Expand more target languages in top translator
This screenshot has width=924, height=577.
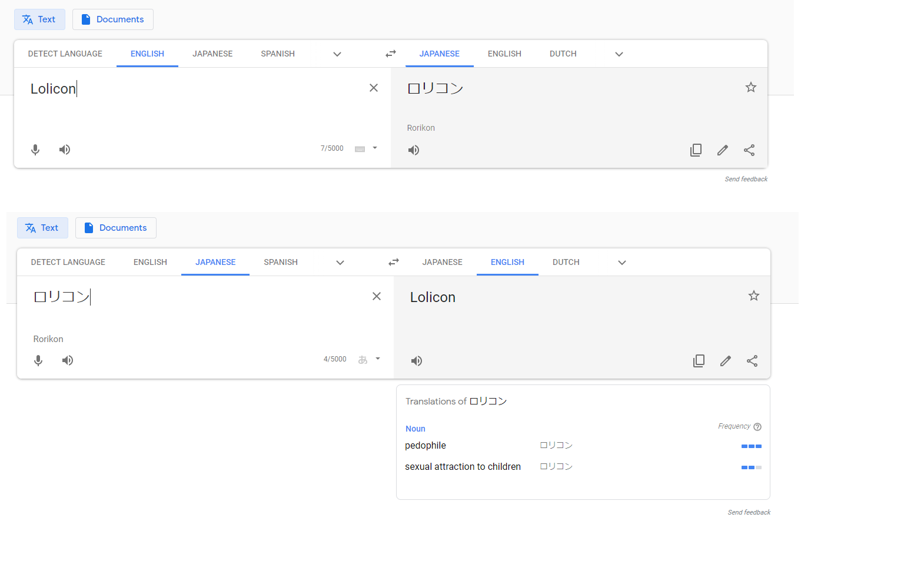point(619,54)
